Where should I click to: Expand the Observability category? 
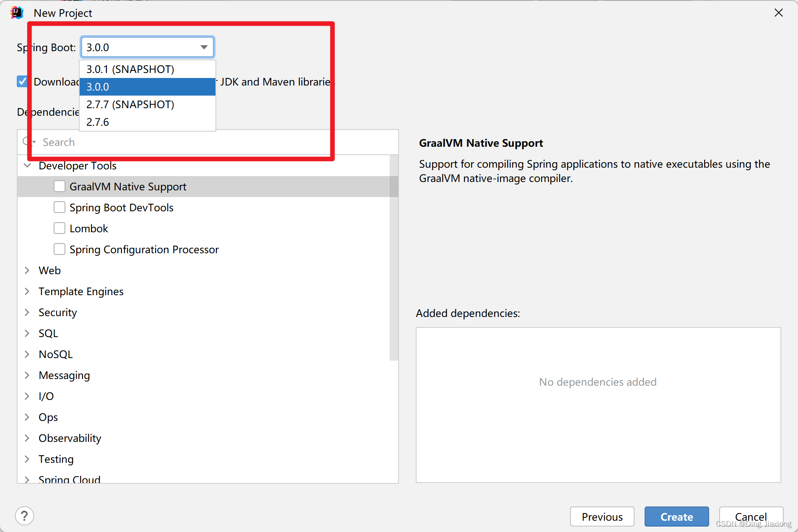(x=27, y=438)
